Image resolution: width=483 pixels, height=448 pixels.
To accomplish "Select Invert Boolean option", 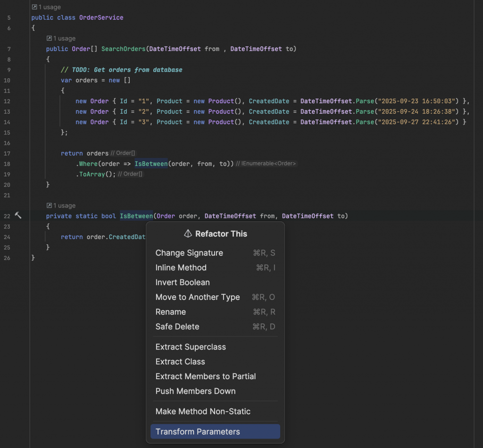I will [215, 282].
